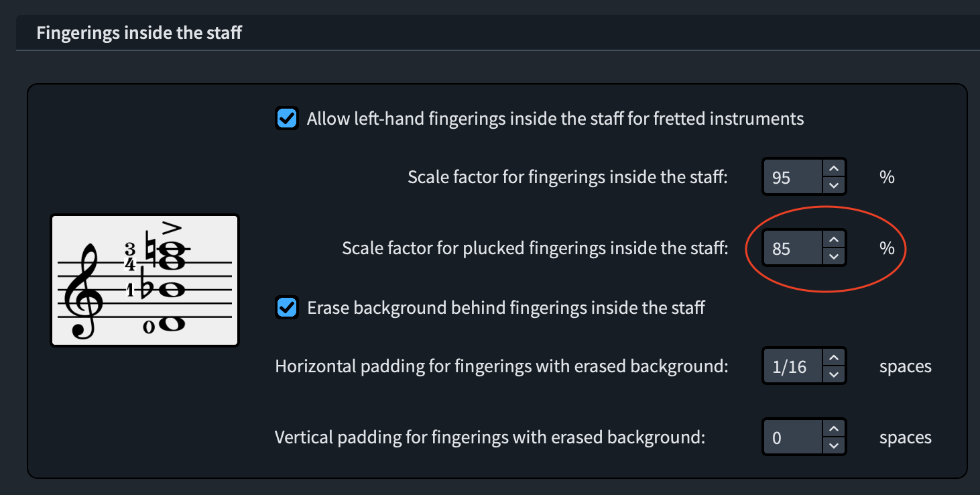
Task: Click the Scale factor for plucked fingerings label
Action: 534,248
